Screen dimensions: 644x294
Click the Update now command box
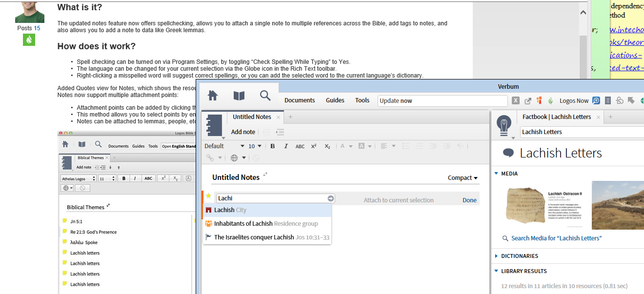click(x=443, y=101)
